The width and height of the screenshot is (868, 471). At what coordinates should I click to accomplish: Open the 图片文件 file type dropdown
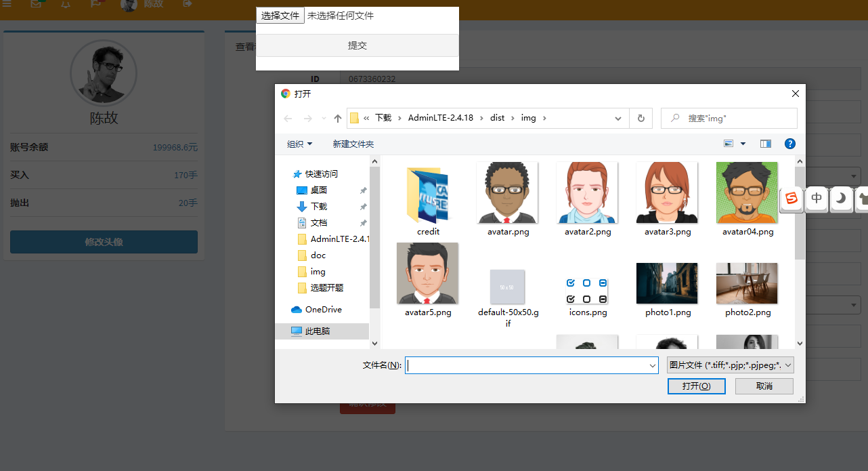click(x=730, y=365)
